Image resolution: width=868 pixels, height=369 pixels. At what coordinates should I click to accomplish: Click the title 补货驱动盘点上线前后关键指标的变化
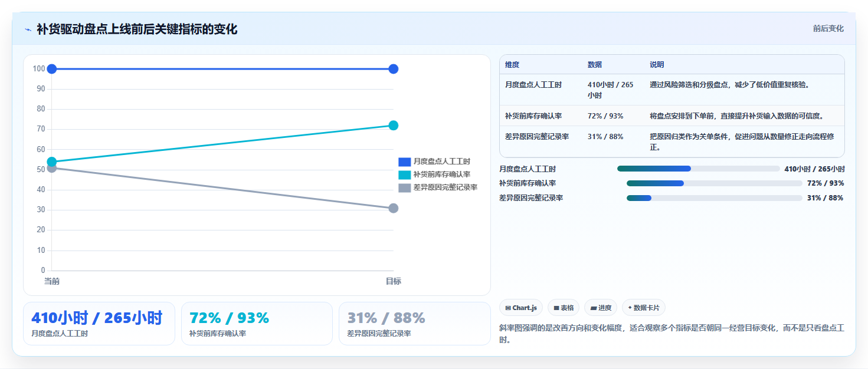[x=137, y=29]
